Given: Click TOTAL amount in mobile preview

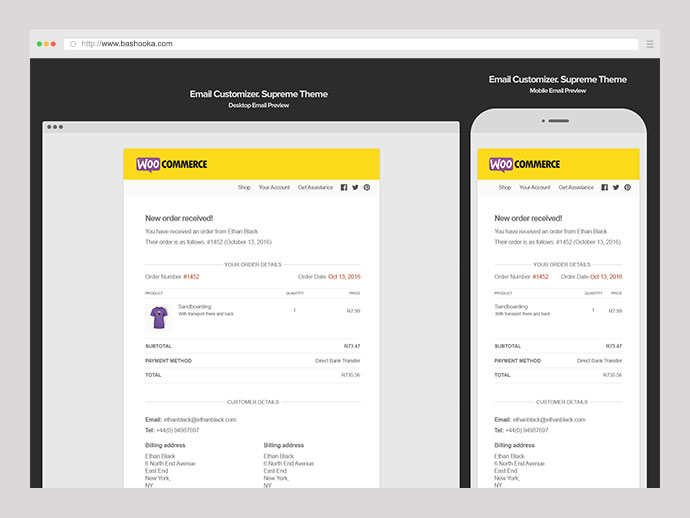Looking at the screenshot, I should point(613,375).
